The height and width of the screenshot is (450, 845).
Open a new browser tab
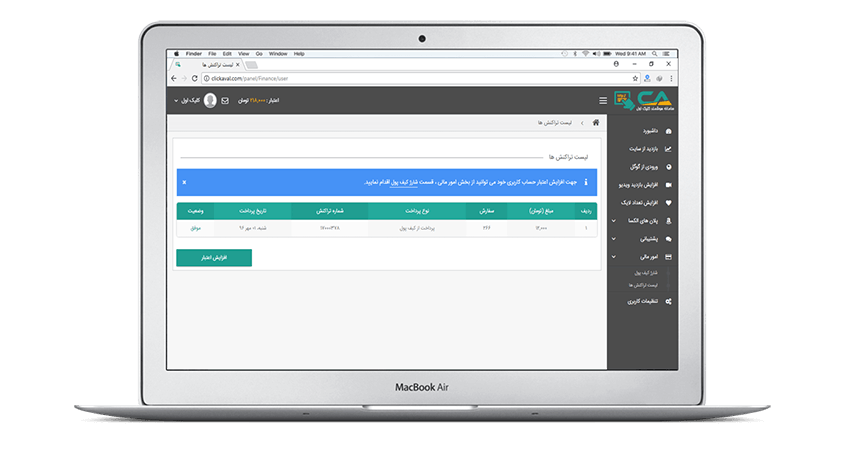(x=252, y=65)
